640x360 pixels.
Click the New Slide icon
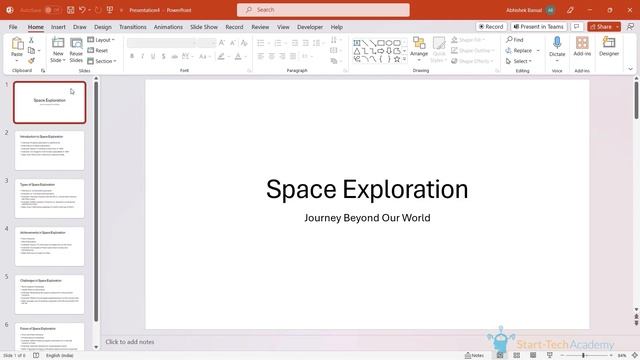58,43
